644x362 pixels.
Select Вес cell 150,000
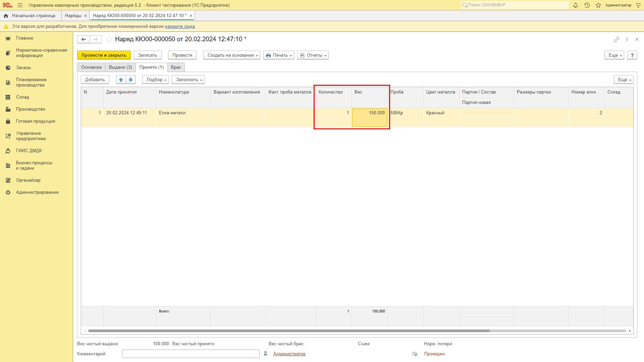coord(370,117)
